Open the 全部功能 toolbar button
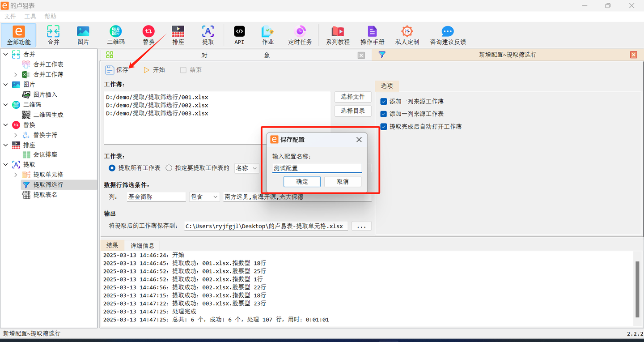This screenshot has height=342, width=644. (19, 35)
